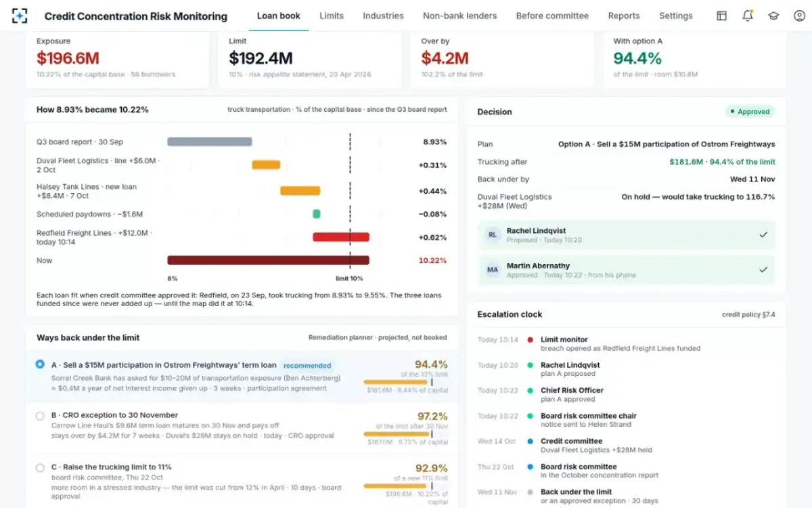Click the Duval Fleet Logistics orange bar
This screenshot has width=812, height=508.
tap(266, 165)
